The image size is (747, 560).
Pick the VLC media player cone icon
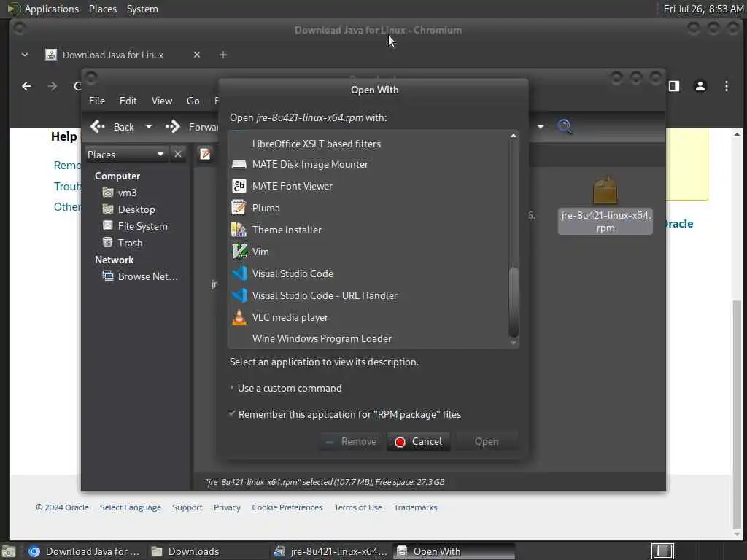coord(239,317)
